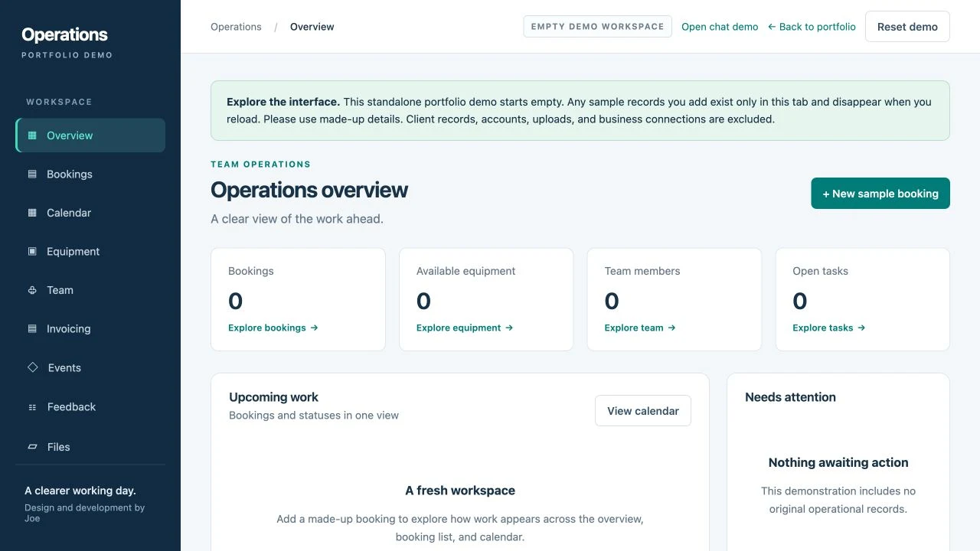Click the Team icon in sidebar
Image resolution: width=980 pixels, height=551 pixels.
pyautogui.click(x=32, y=290)
